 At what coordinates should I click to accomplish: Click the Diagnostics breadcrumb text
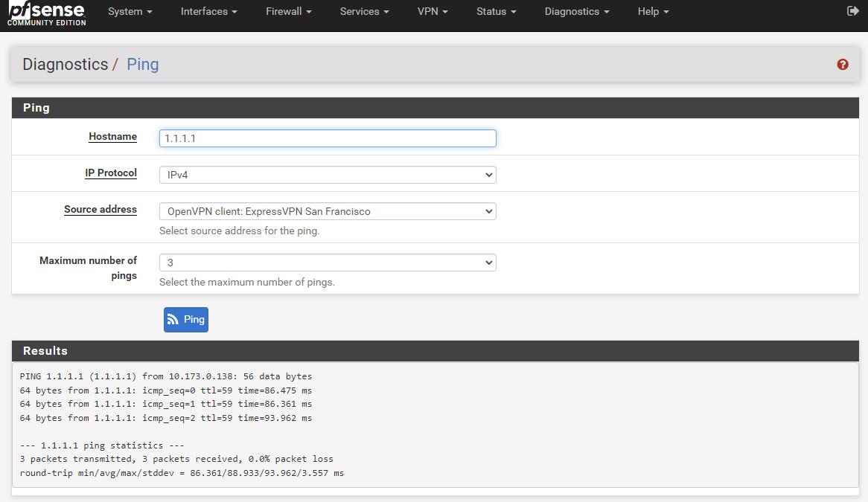click(x=66, y=64)
